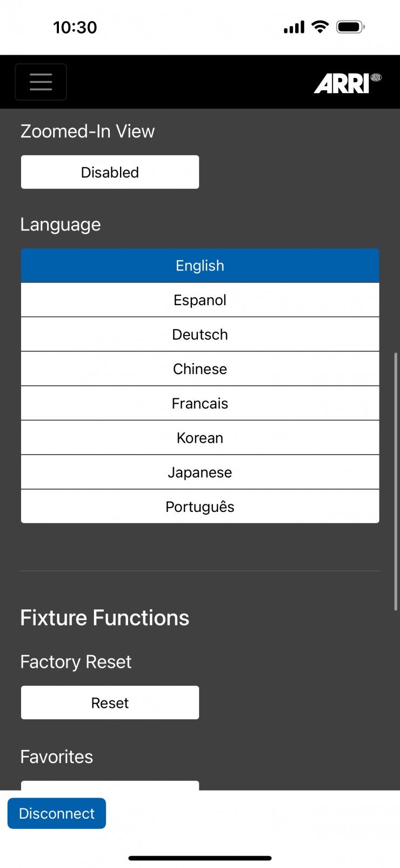Select Espanol language option
Screen dimensions: 400x868
click(x=200, y=300)
